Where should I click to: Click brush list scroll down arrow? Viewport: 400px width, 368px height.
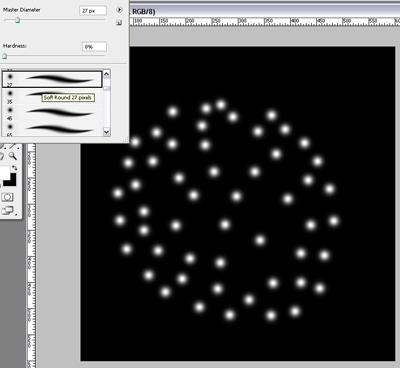point(107,132)
